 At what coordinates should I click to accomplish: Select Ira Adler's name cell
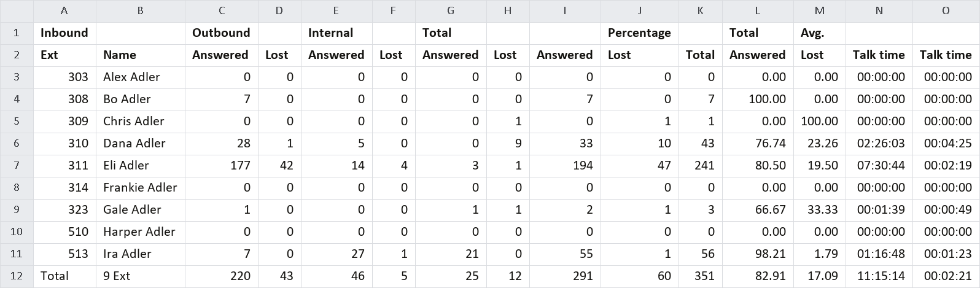pyautogui.click(x=141, y=254)
